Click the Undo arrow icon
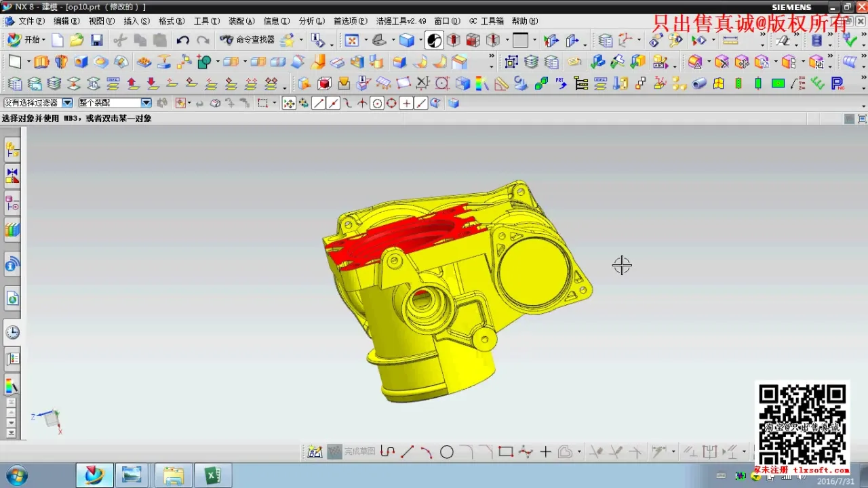 coord(182,40)
